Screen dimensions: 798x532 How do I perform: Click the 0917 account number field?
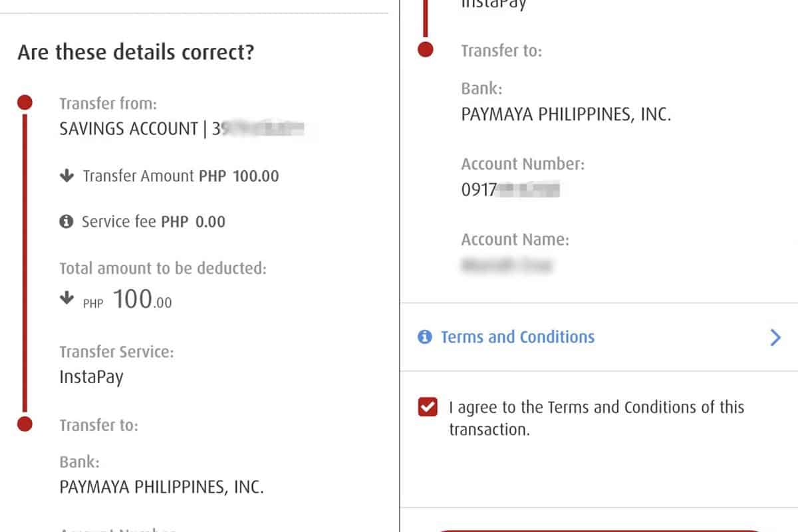[x=510, y=190]
